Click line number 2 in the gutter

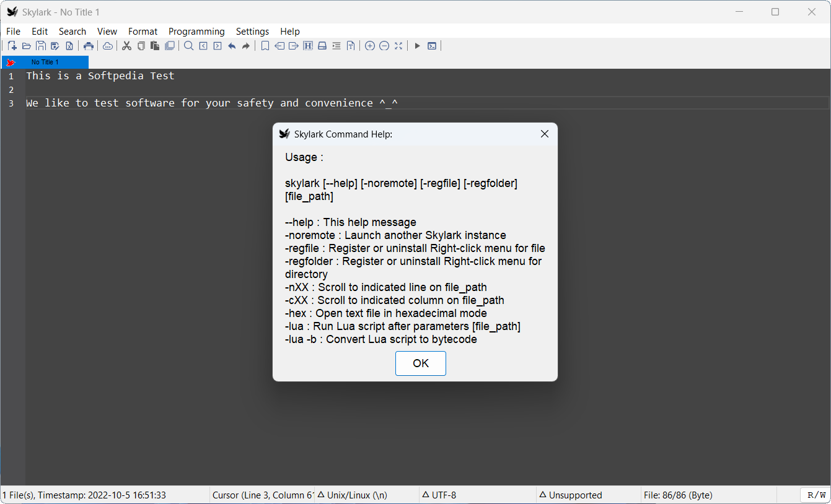point(11,90)
